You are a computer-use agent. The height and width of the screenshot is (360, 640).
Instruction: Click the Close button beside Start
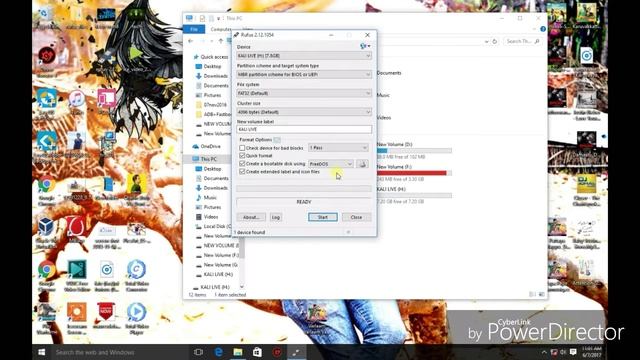(356, 217)
